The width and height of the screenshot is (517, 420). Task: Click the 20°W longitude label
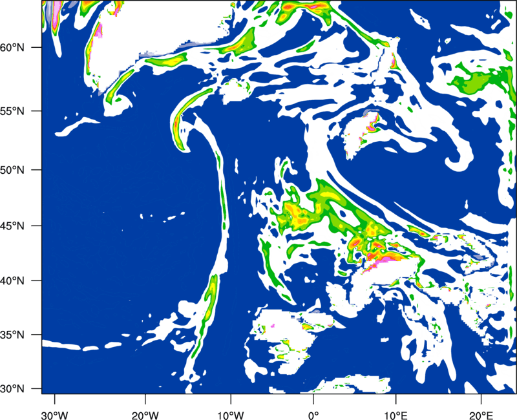tap(145, 415)
